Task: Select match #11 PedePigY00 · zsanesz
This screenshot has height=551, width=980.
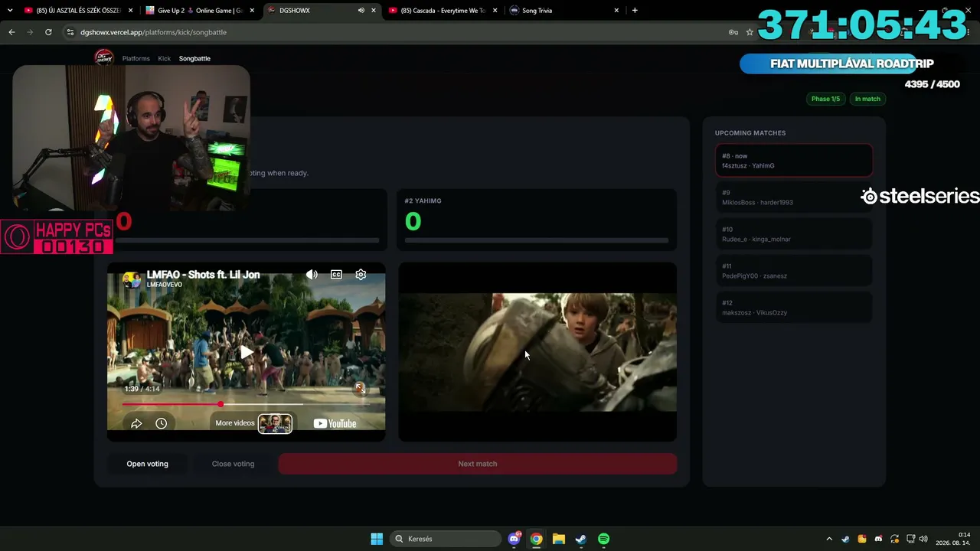Action: click(794, 271)
